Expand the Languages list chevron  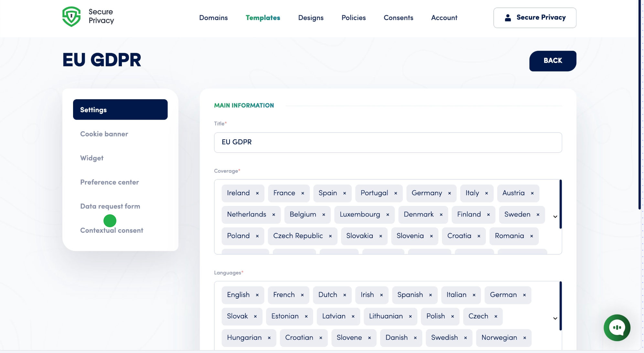[x=555, y=318]
